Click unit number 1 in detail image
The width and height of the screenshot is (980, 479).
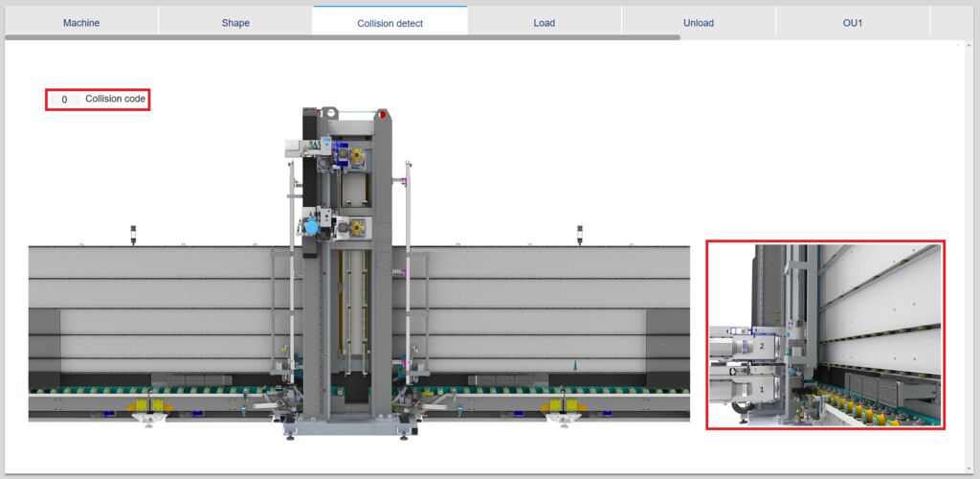coord(761,388)
